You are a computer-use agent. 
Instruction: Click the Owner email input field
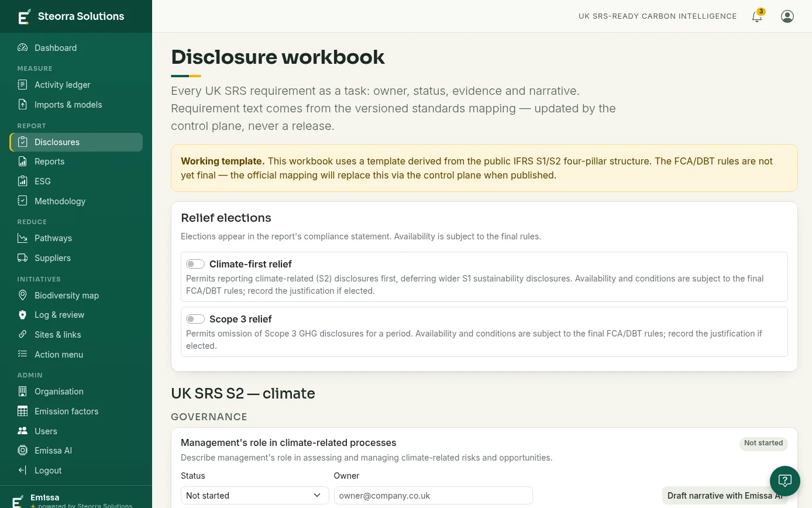point(433,496)
